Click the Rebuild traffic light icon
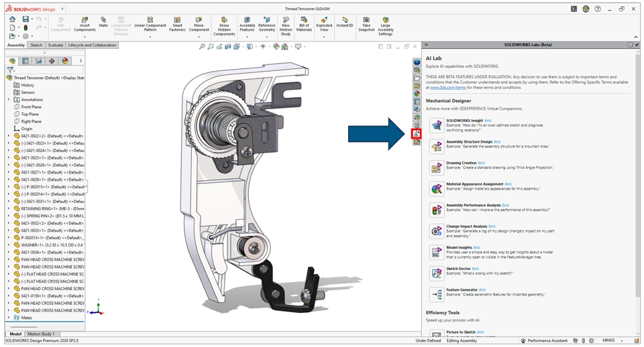Viewport: 644px width, 347px height. click(x=25, y=28)
